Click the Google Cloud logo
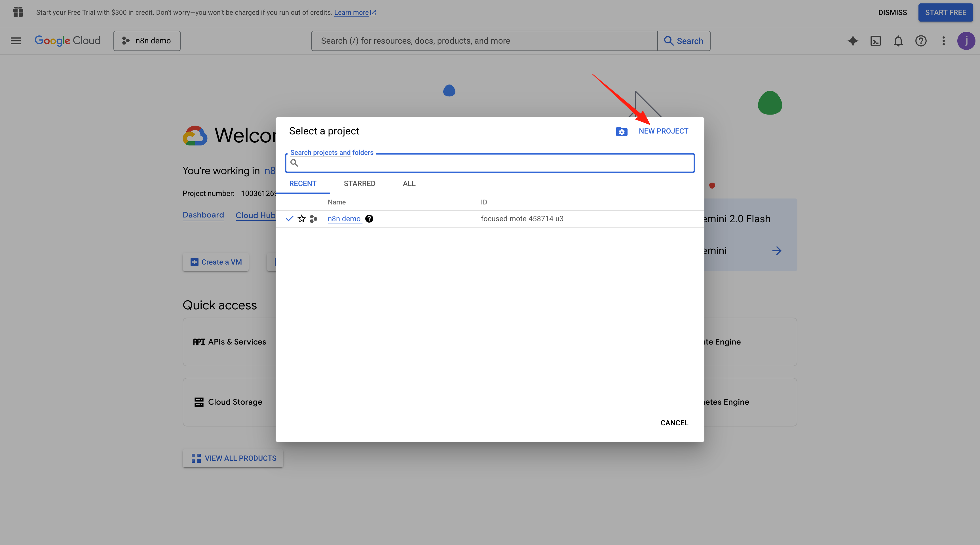The height and width of the screenshot is (545, 980). (67, 41)
